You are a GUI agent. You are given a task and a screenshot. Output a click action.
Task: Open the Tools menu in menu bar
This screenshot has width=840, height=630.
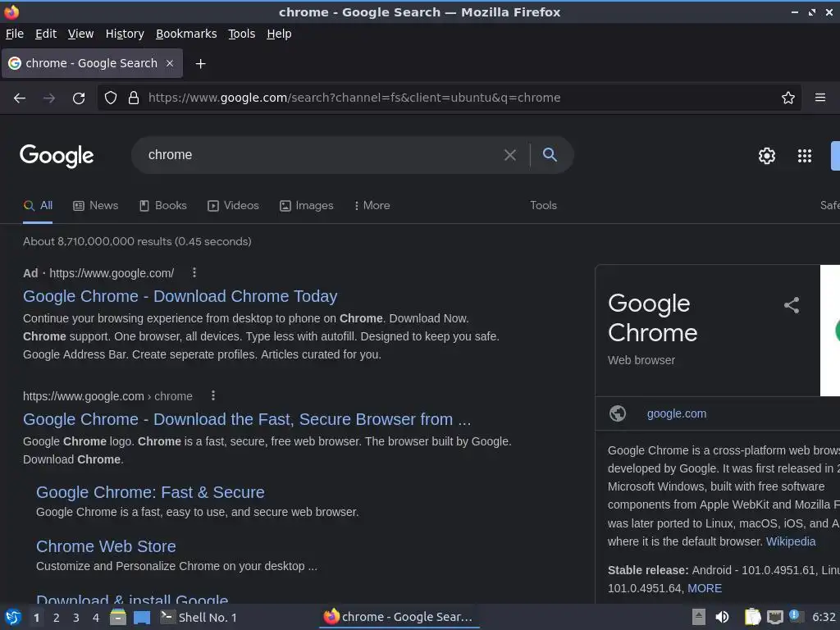tap(242, 34)
